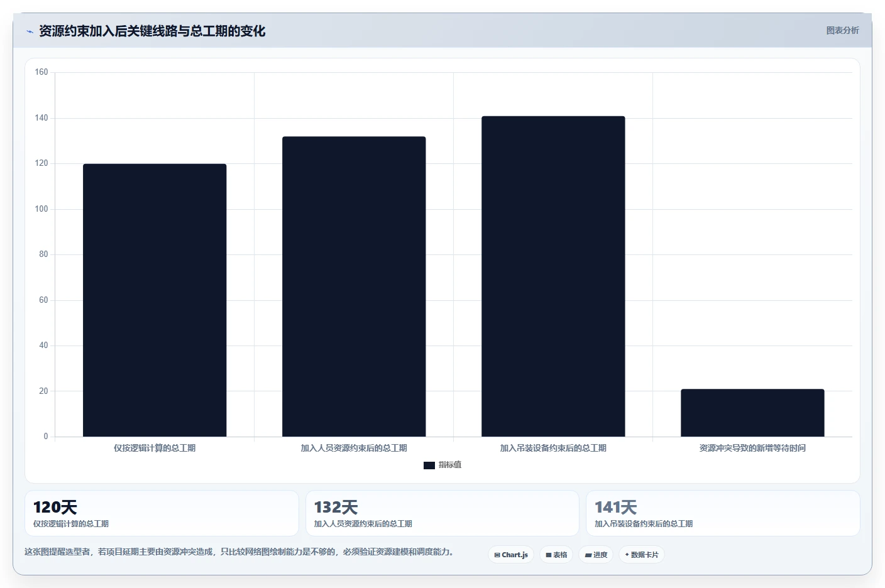
Task: Click the blue icon beside the chart title
Action: pyautogui.click(x=30, y=31)
